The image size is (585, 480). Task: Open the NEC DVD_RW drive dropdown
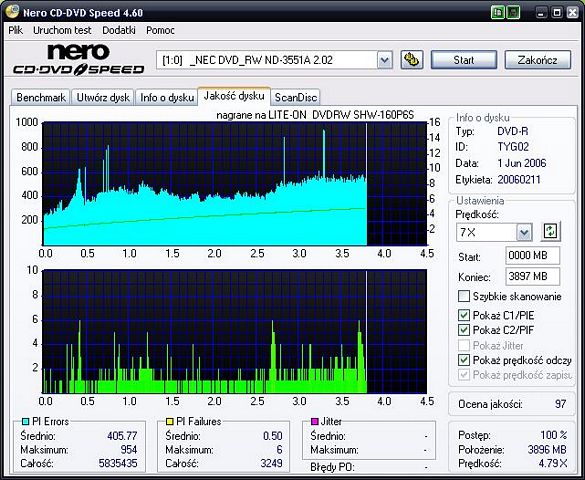(x=384, y=60)
